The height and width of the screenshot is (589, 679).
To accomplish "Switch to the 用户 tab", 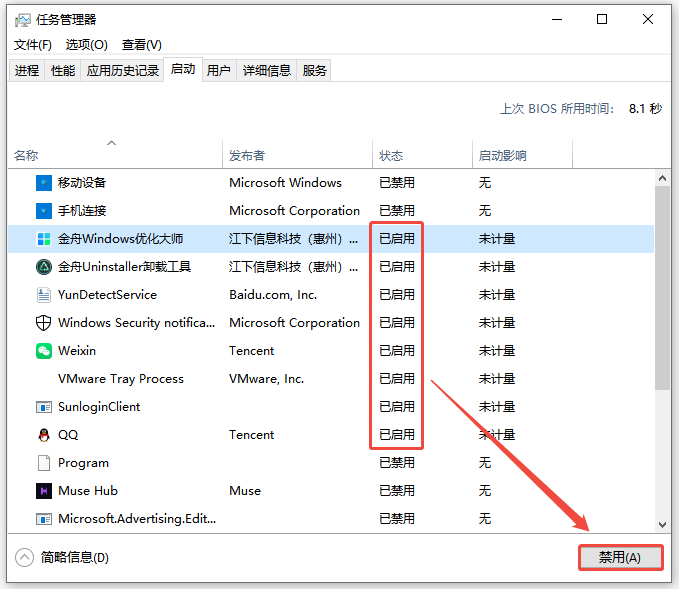I will click(219, 70).
